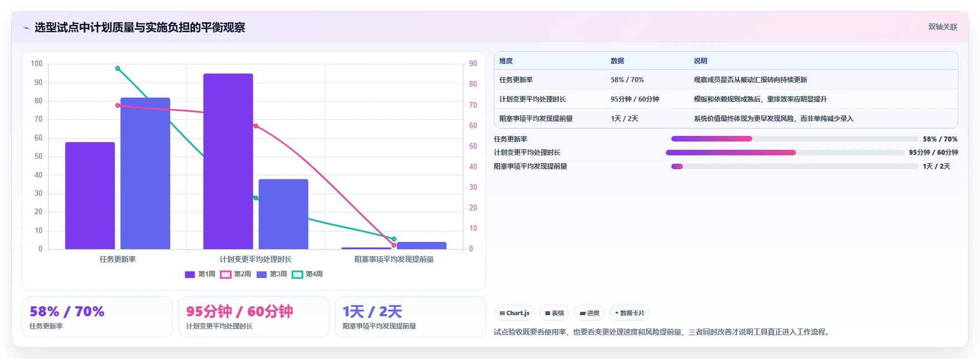This screenshot has width=980, height=359.
Task: Click the pink line point above 任务更新率
Action: click(118, 105)
